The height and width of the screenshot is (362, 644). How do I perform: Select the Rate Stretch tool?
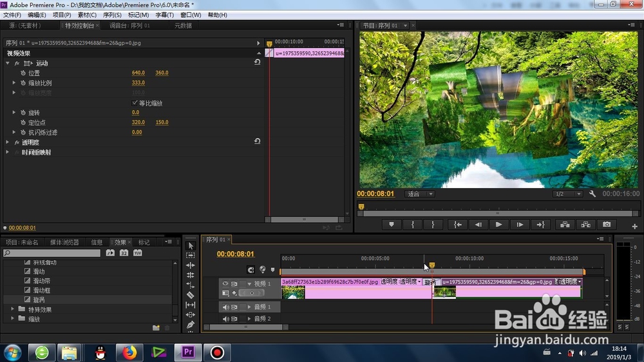coord(191,285)
